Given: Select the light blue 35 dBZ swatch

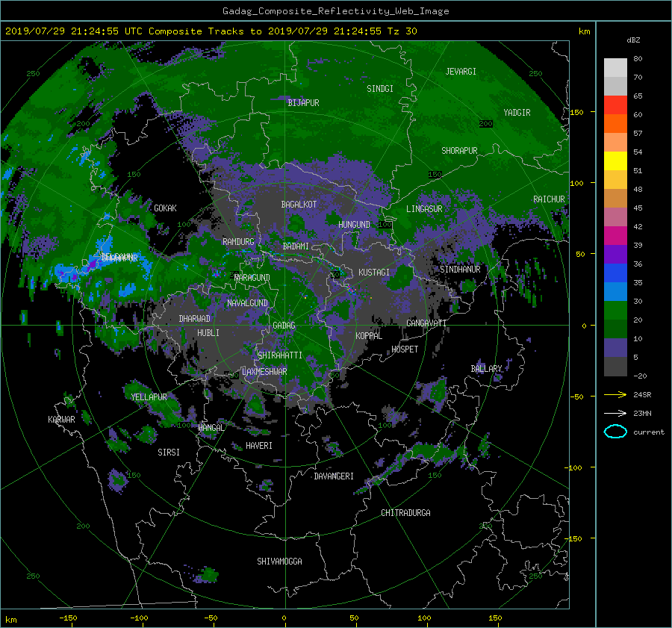Looking at the screenshot, I should pyautogui.click(x=615, y=291).
